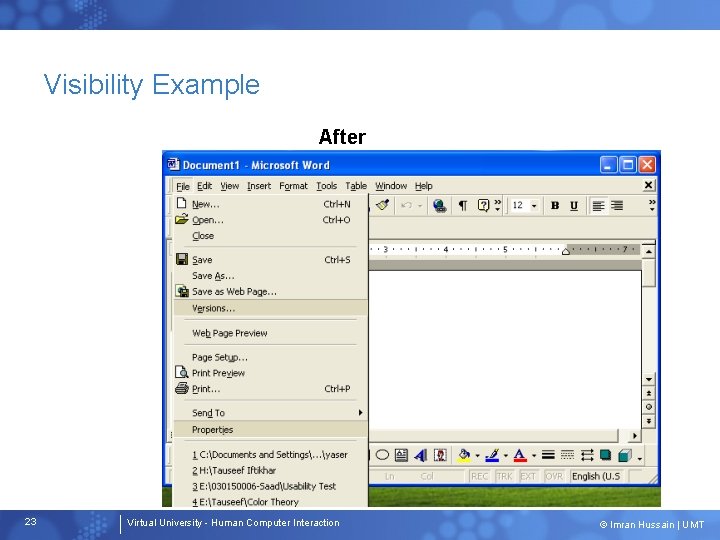
Task: Open the Table menu
Action: click(356, 186)
